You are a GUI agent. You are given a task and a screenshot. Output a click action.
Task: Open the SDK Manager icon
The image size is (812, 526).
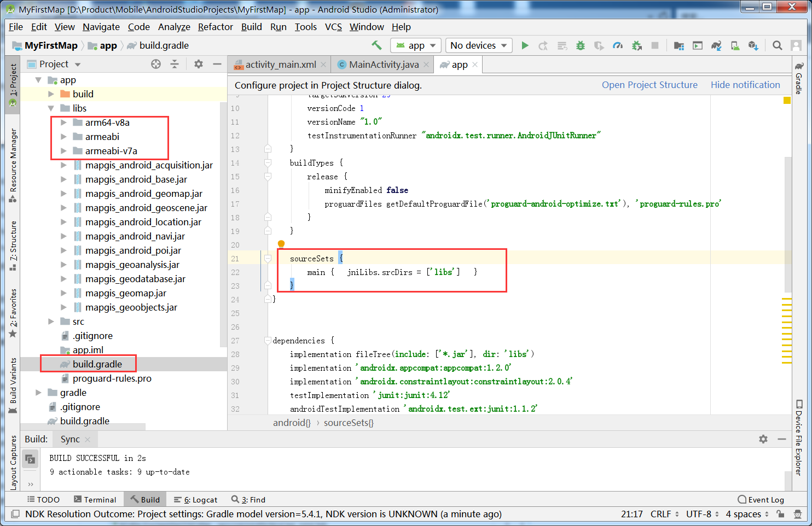pos(753,45)
